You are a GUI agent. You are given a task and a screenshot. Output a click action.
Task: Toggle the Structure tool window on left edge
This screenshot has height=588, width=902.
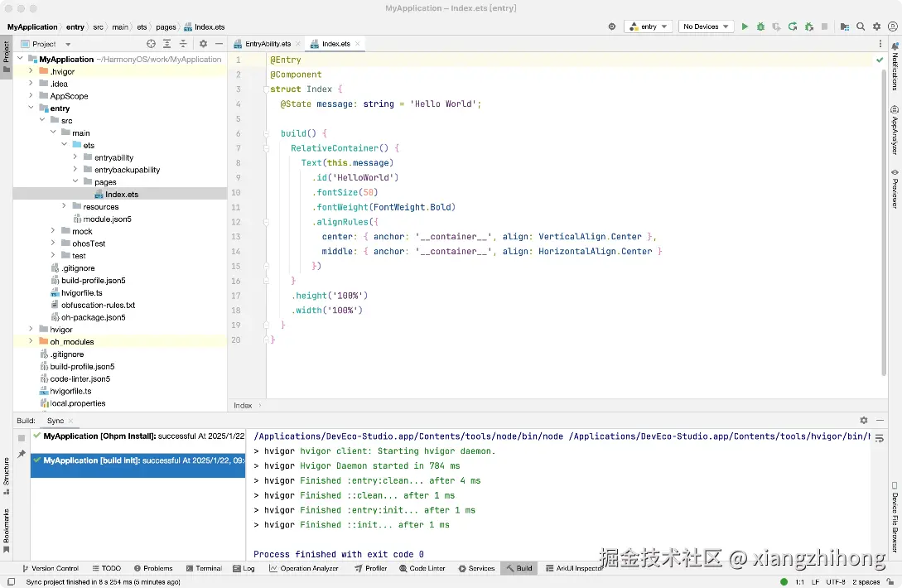point(6,472)
